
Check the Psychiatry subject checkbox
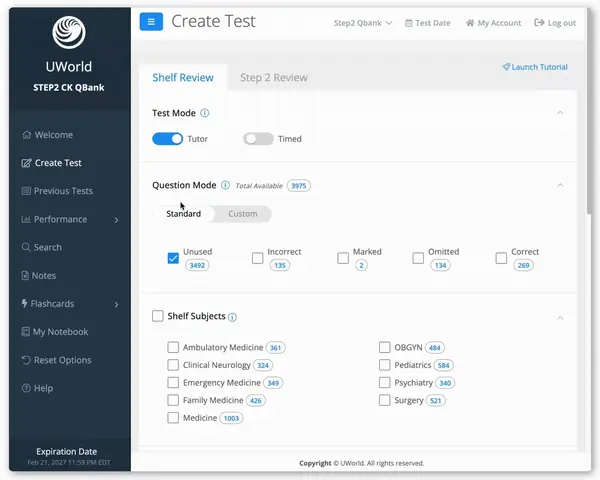click(385, 382)
